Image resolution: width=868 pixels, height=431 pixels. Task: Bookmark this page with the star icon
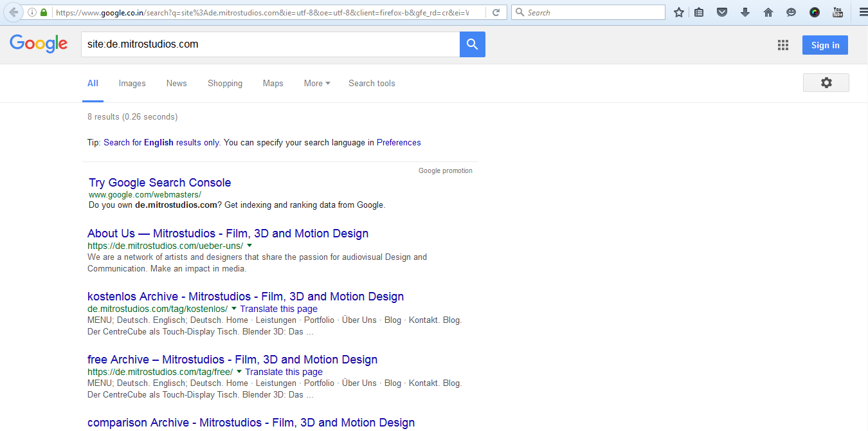point(678,12)
